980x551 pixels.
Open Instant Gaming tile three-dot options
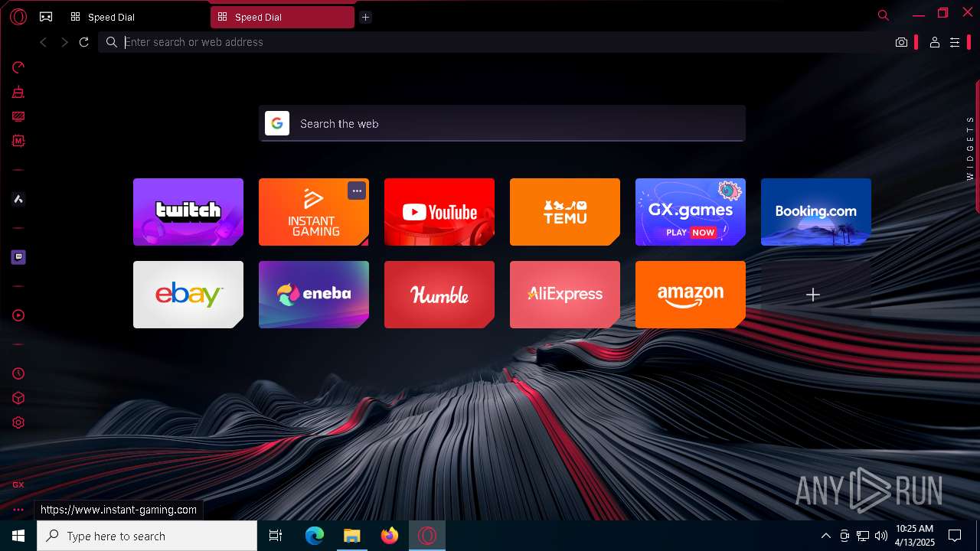(357, 191)
